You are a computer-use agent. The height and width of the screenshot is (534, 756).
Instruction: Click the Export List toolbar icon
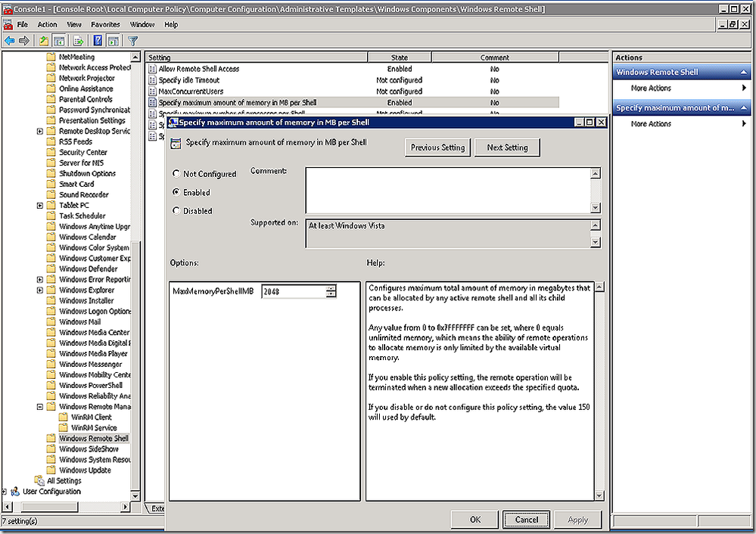(79, 41)
